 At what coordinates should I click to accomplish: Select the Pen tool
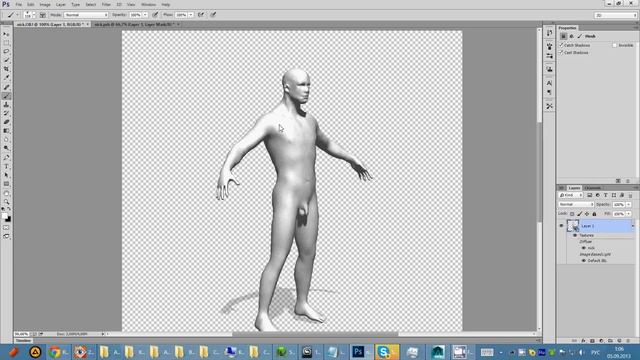point(6,158)
